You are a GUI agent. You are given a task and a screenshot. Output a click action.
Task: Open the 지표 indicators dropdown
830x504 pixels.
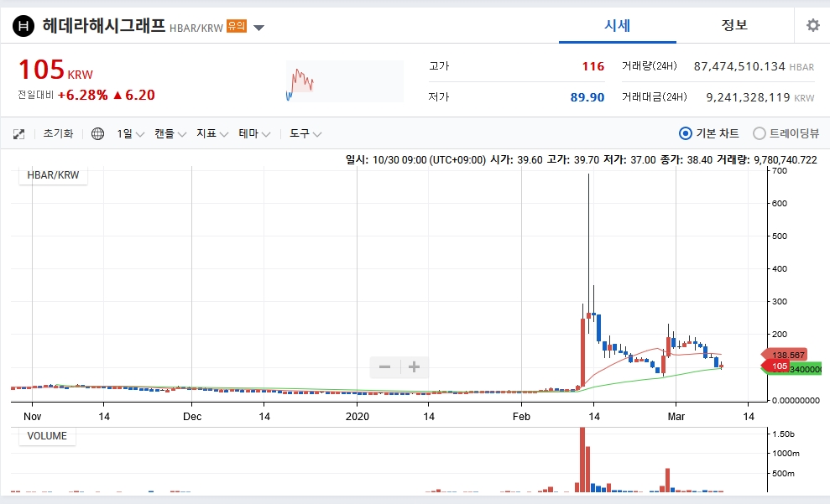click(212, 134)
